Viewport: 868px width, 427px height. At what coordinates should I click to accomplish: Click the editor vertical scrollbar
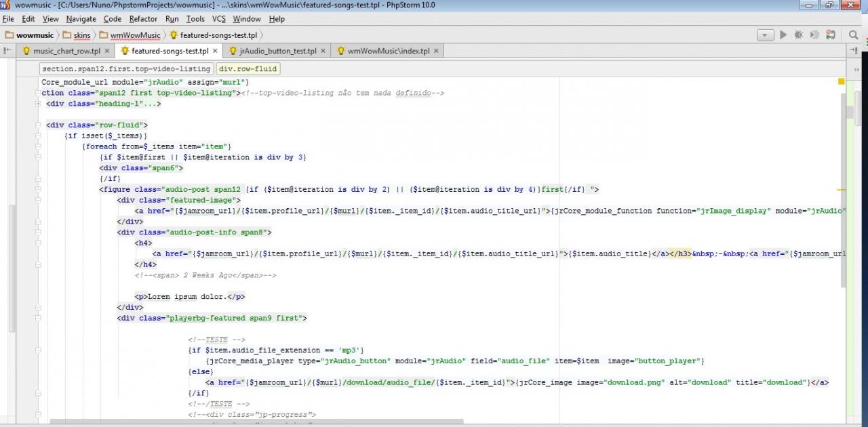click(844, 190)
